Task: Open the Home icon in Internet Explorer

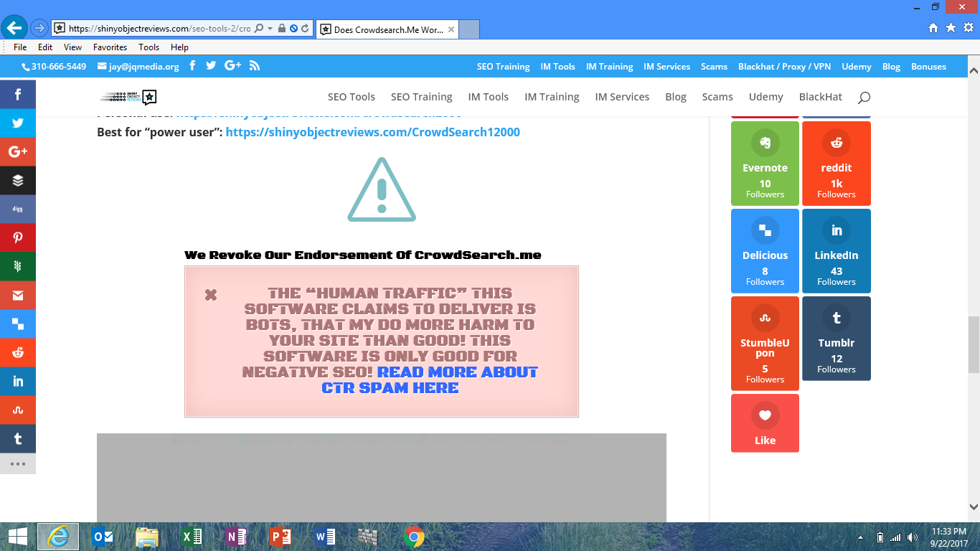Action: pos(933,28)
